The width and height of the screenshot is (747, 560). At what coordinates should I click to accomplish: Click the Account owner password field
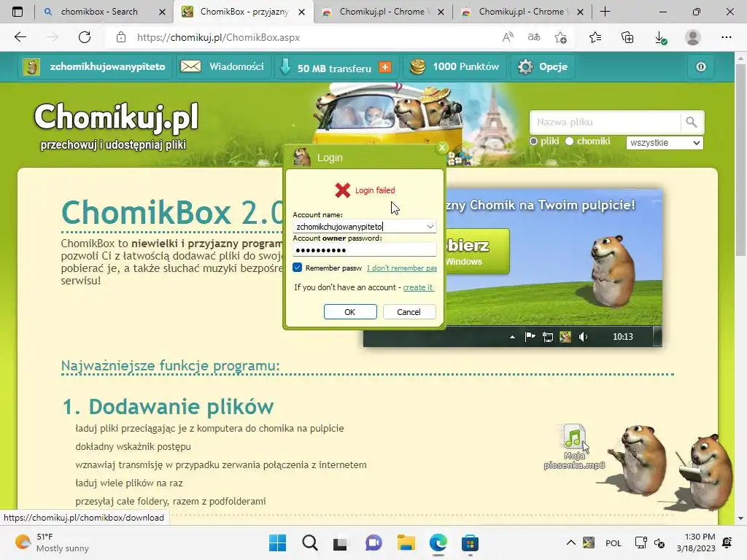(365, 250)
